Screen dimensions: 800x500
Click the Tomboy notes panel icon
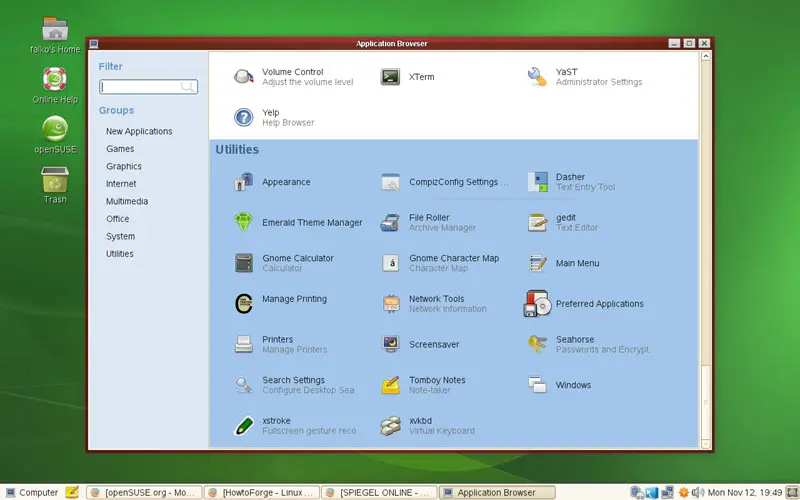(x=72, y=492)
